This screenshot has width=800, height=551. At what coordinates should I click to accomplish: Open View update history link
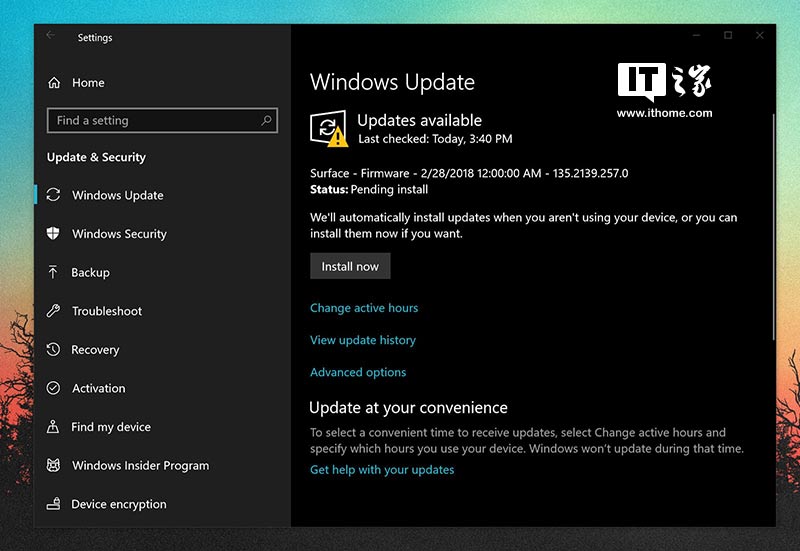coord(363,340)
